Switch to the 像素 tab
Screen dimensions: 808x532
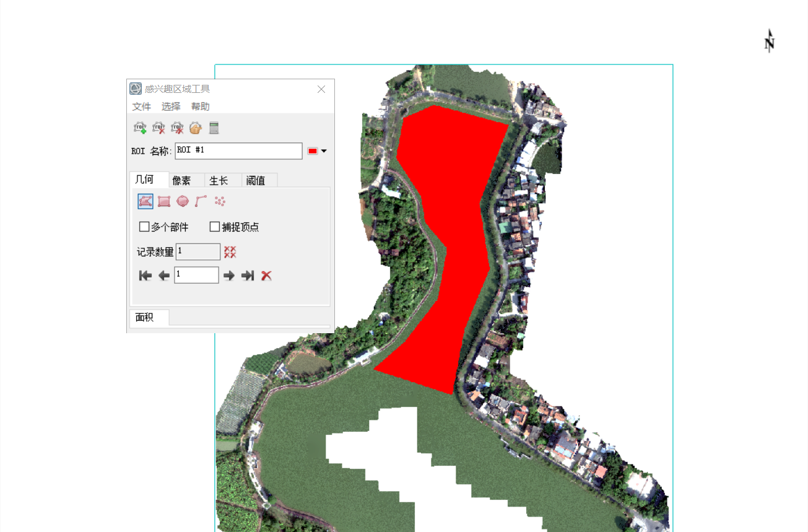(181, 181)
